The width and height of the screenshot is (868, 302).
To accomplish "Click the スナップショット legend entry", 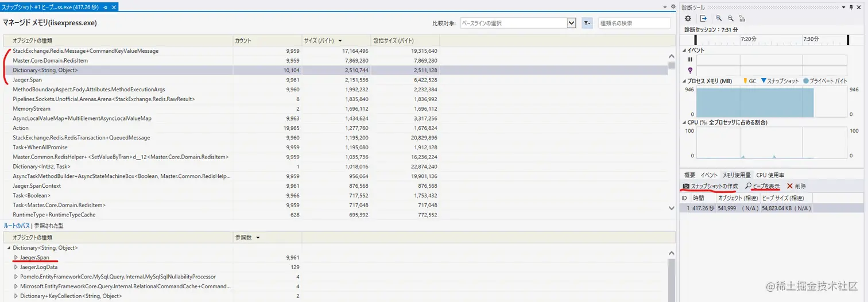I will pyautogui.click(x=780, y=81).
